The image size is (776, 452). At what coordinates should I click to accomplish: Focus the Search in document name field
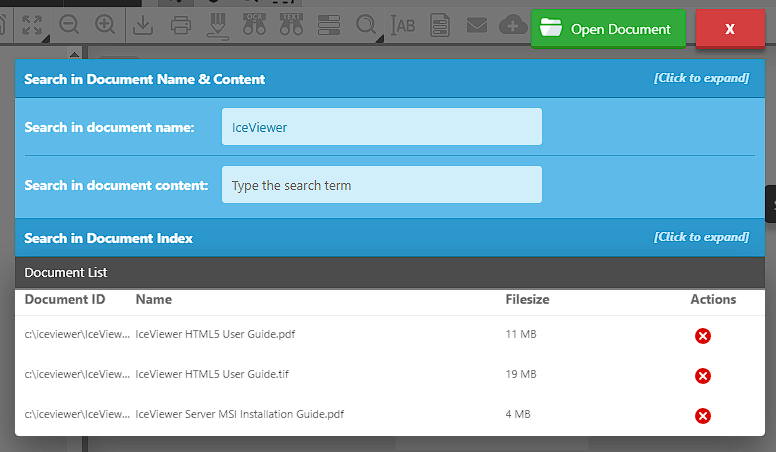pos(382,127)
